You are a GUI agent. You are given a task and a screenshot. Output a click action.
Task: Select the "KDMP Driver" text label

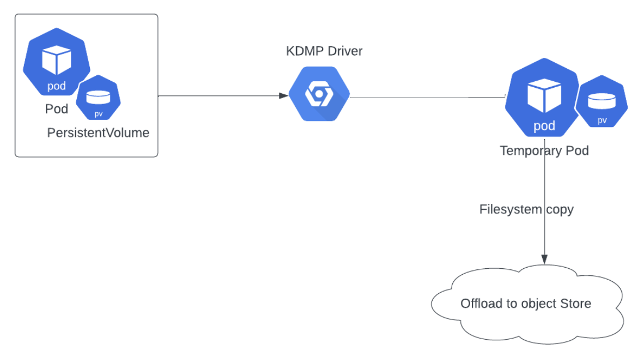tap(324, 51)
